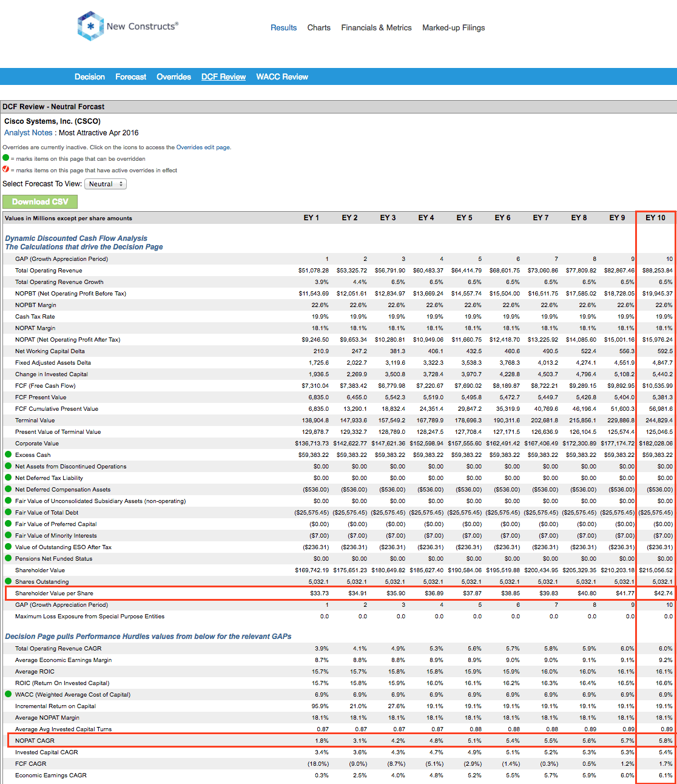
Task: Click the $215,056.52 Shareholder Value in EY 10
Action: click(656, 570)
